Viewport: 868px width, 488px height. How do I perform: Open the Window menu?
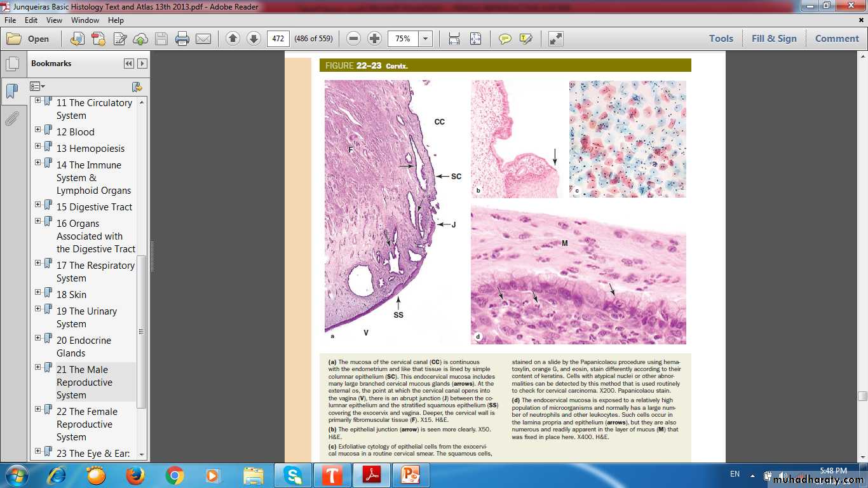pos(85,20)
